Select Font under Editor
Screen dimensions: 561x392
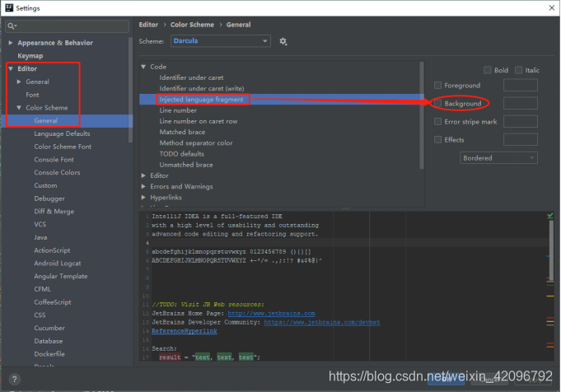(32, 95)
